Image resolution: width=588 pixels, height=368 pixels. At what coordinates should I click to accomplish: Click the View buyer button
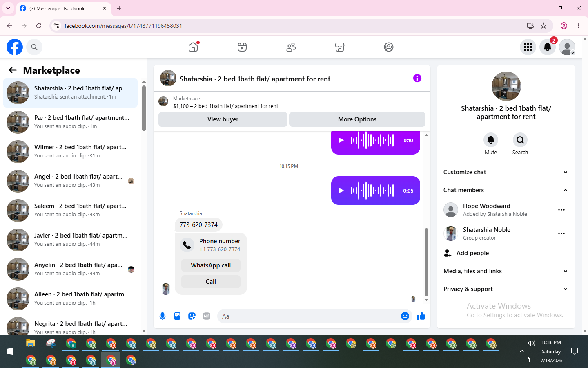pos(223,119)
